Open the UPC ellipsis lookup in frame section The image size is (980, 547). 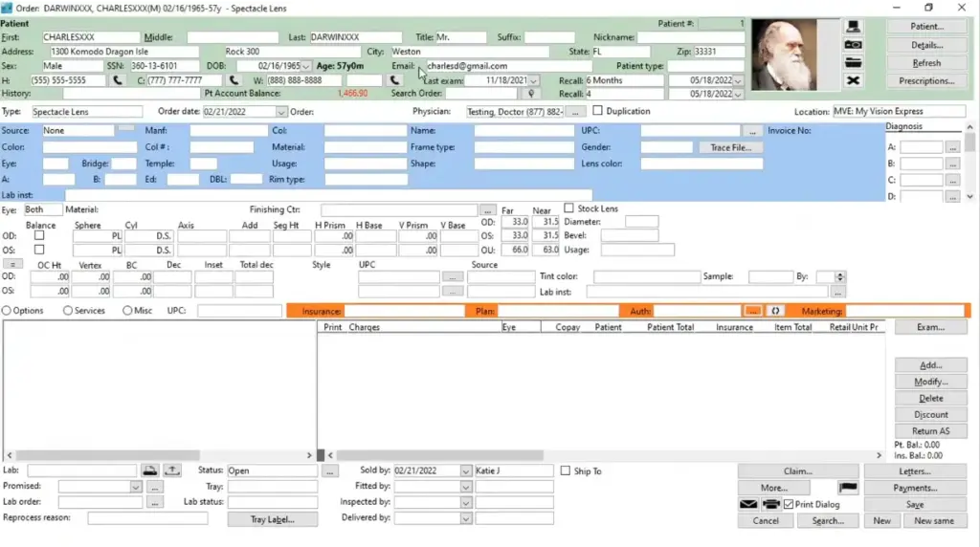point(752,131)
